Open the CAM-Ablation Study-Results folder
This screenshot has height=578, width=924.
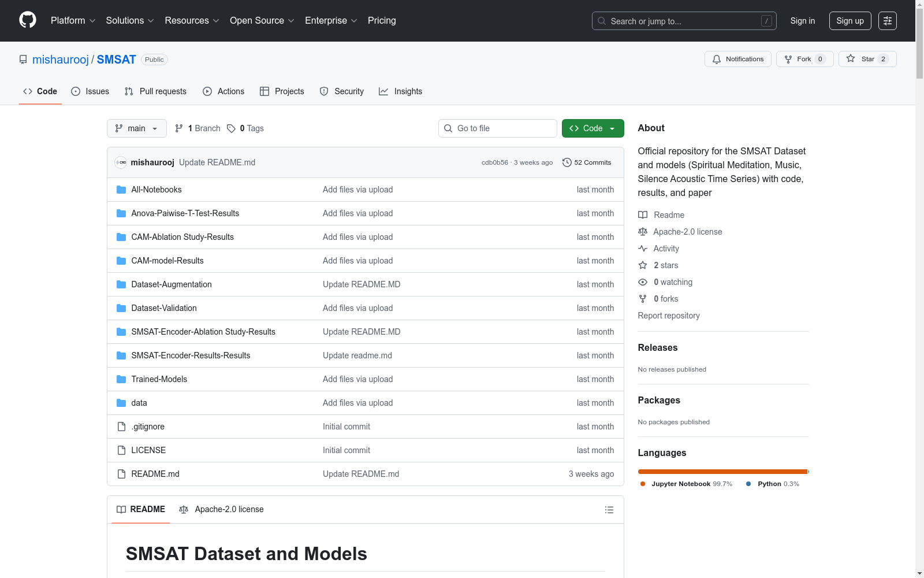(182, 237)
